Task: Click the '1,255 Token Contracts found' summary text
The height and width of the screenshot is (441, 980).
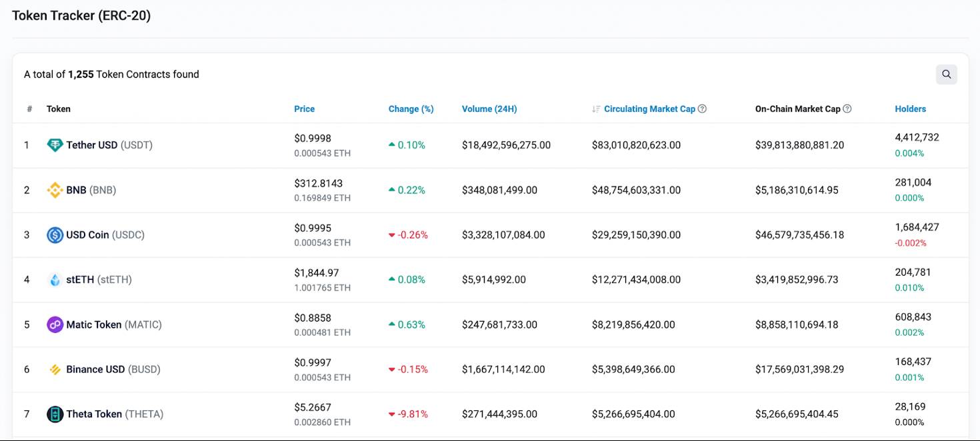Action: coord(133,75)
